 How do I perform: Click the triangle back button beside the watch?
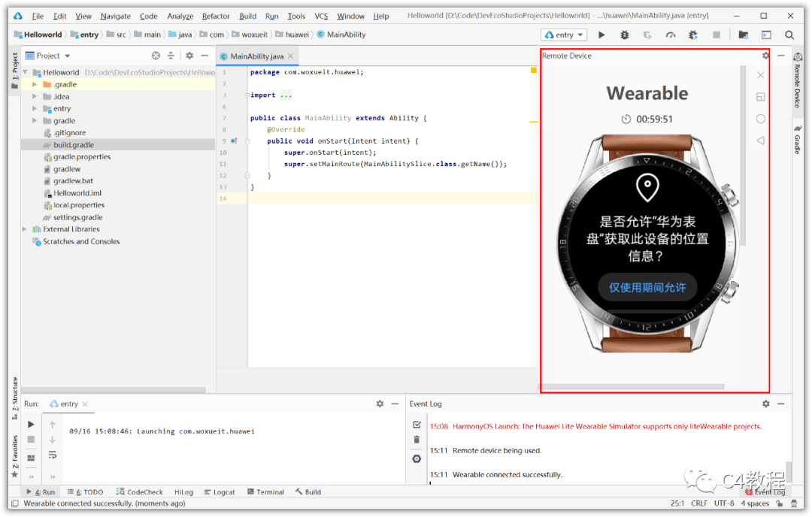760,141
